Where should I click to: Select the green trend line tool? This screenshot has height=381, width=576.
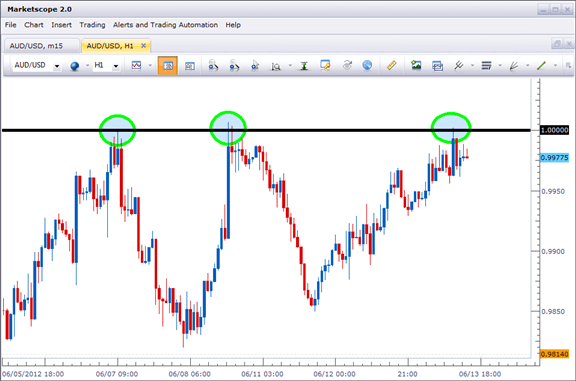(541, 66)
